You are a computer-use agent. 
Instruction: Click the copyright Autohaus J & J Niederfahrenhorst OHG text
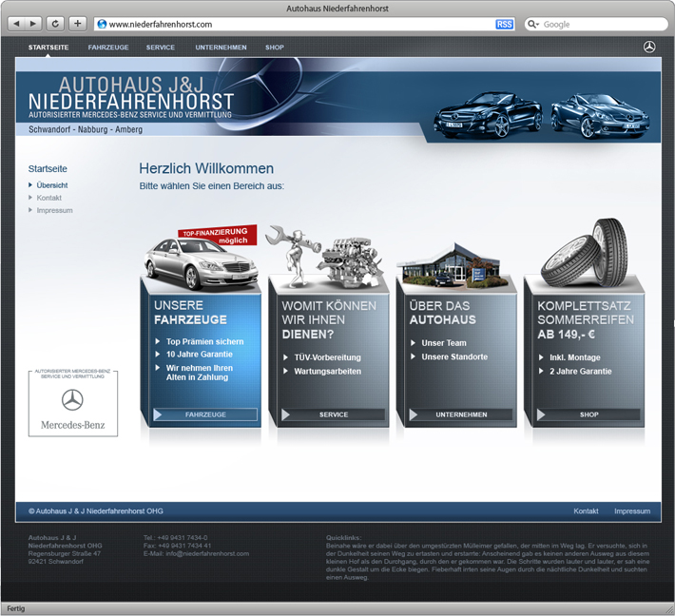[96, 511]
